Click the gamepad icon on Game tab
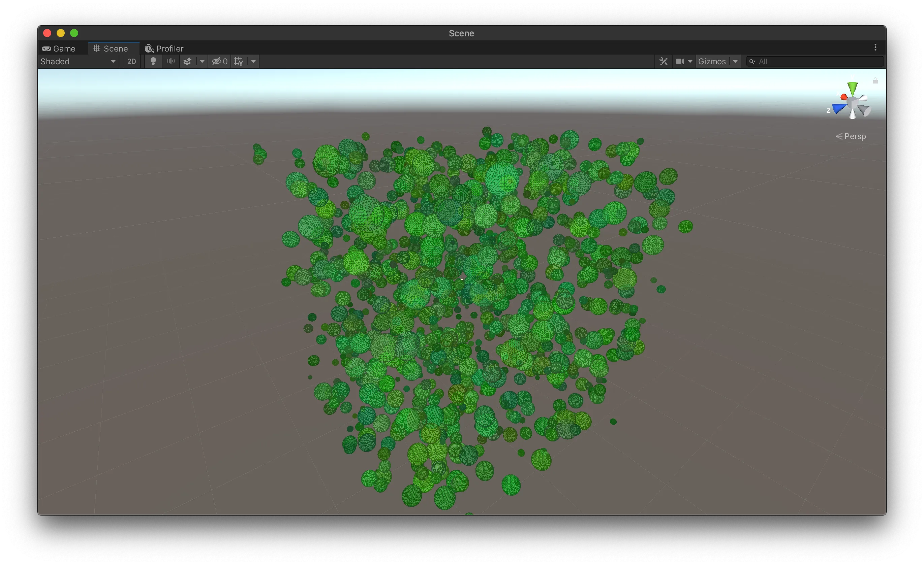This screenshot has width=924, height=565. pyautogui.click(x=47, y=49)
